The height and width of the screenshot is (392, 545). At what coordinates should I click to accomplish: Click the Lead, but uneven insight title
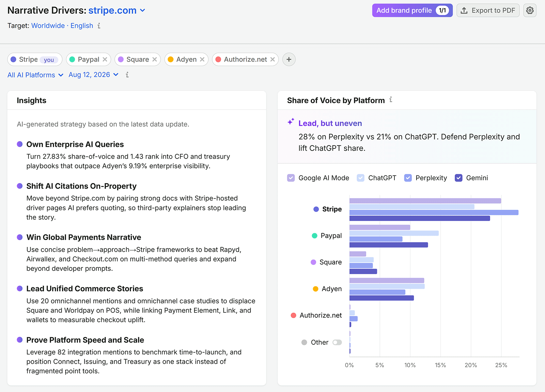pos(330,123)
